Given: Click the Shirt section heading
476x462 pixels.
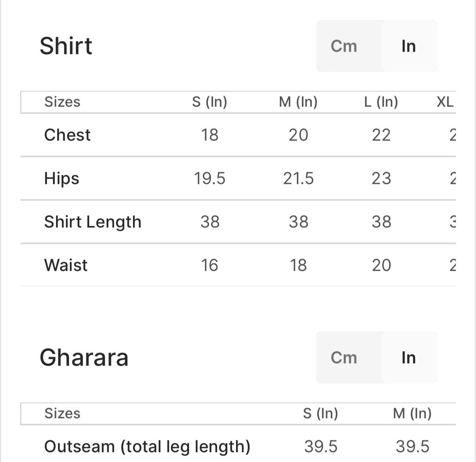Looking at the screenshot, I should (x=66, y=46).
